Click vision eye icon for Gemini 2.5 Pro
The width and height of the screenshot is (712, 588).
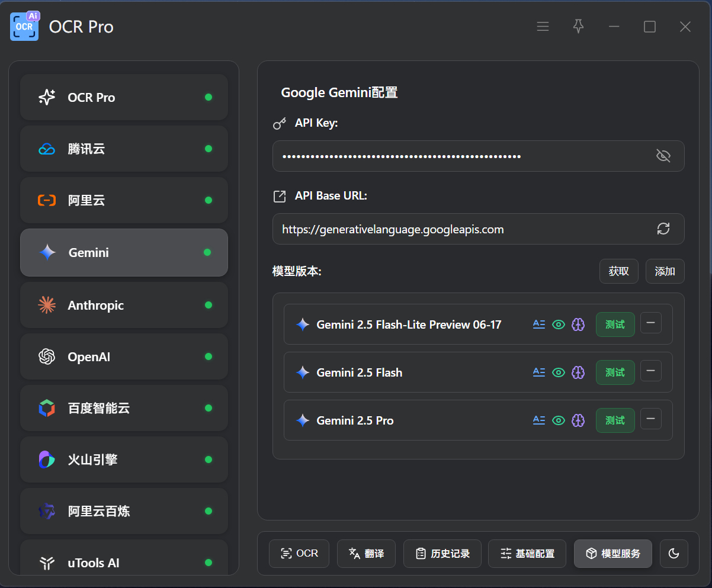(559, 420)
